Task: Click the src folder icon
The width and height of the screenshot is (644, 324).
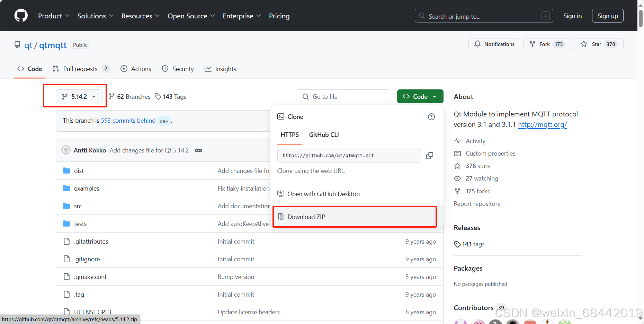Action: click(66, 206)
